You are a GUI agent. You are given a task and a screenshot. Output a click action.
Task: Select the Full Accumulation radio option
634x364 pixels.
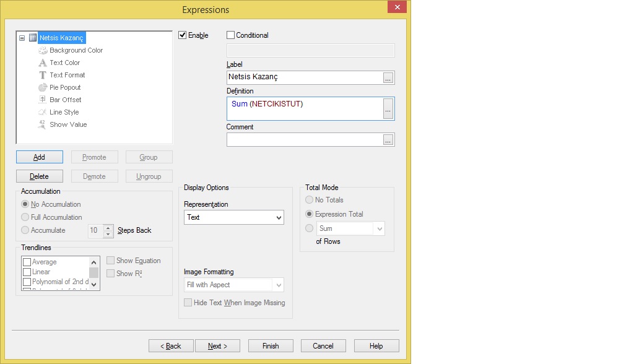tap(25, 217)
